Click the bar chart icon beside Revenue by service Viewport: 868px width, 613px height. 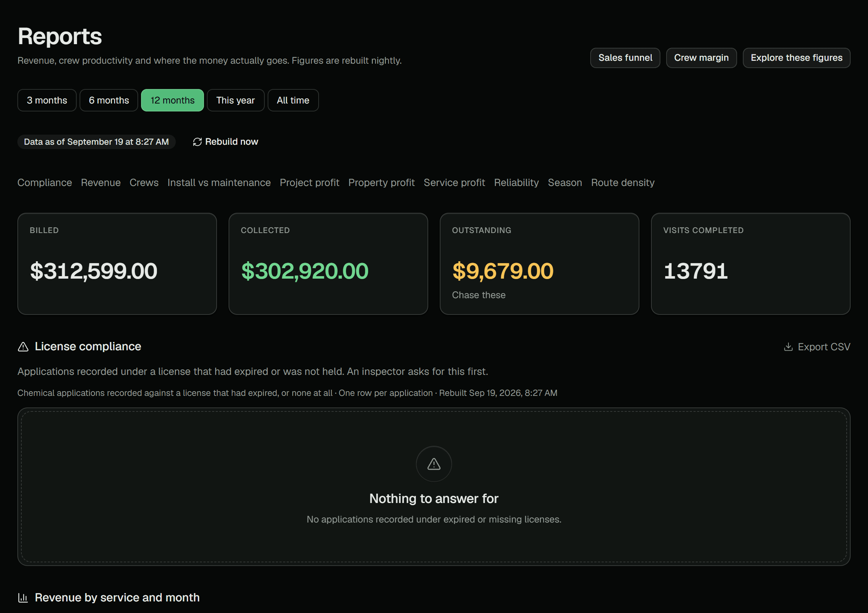(23, 597)
